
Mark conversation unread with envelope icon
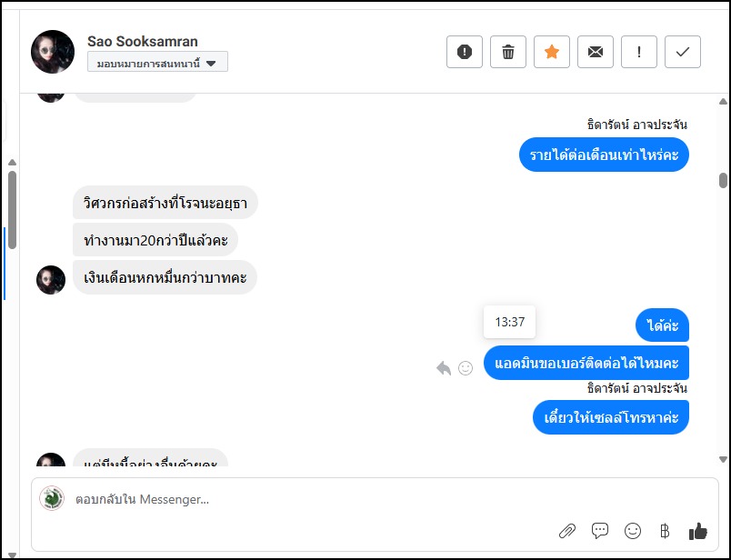point(596,52)
